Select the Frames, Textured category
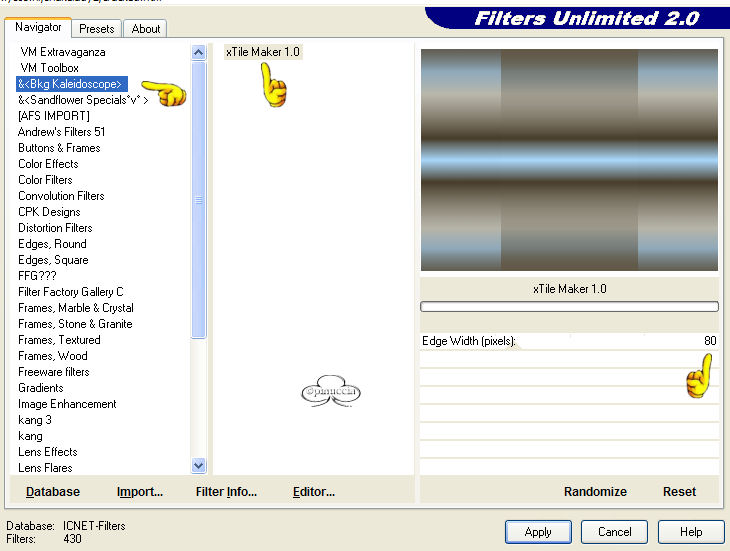The image size is (730, 551). tap(59, 340)
